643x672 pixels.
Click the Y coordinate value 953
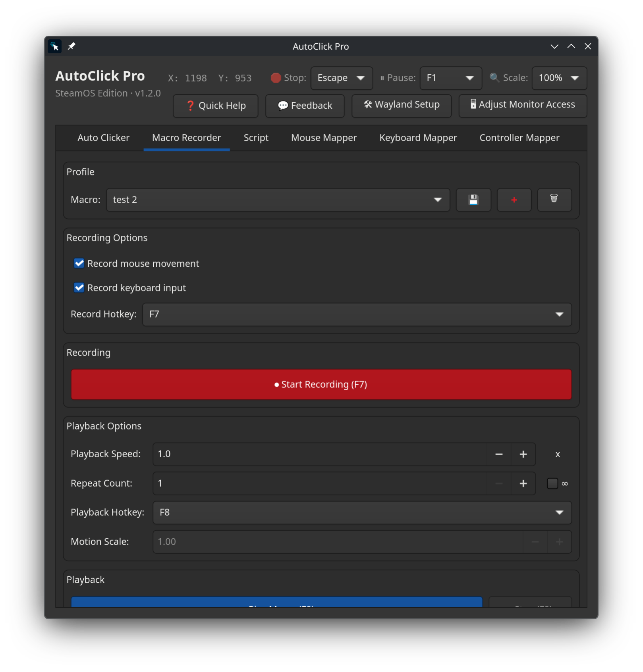pyautogui.click(x=243, y=78)
